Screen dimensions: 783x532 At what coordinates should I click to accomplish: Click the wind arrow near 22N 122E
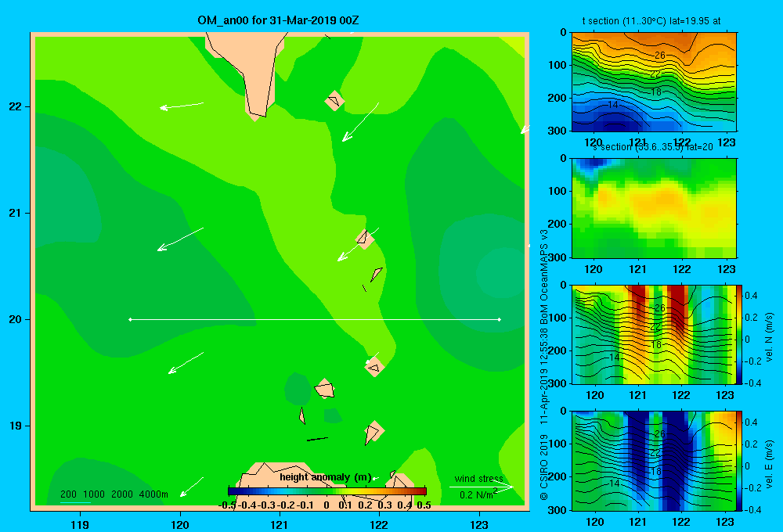point(360,122)
